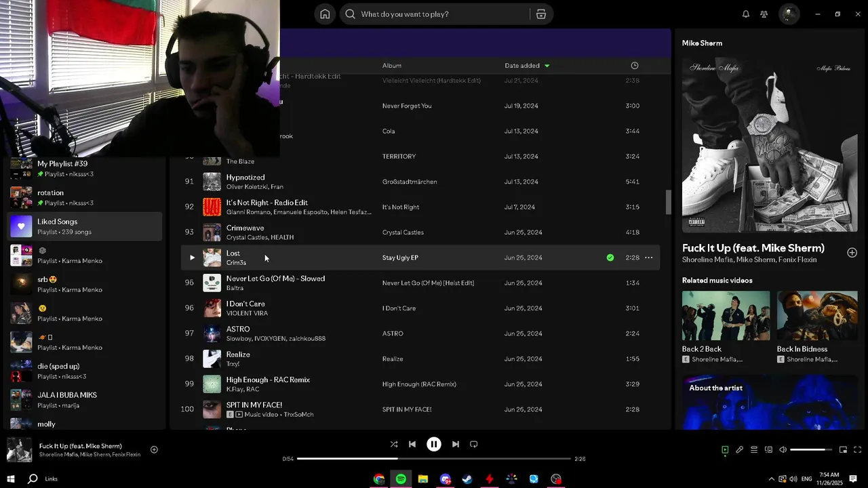Open the srb playlist by Karma Menko
Image resolution: width=868 pixels, height=488 pixels.
click(x=85, y=284)
